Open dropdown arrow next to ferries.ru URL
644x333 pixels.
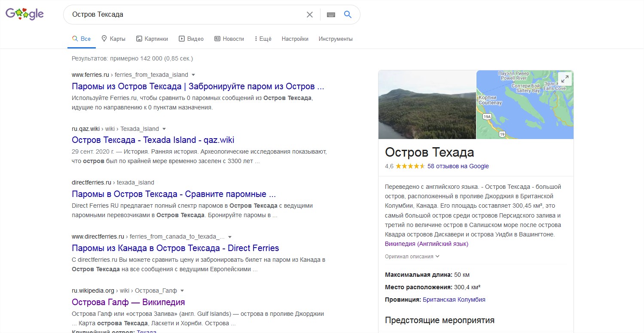pyautogui.click(x=193, y=75)
